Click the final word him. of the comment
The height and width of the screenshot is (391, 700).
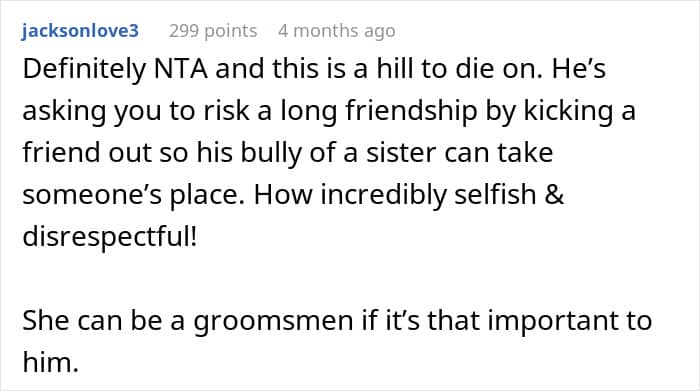(50, 362)
